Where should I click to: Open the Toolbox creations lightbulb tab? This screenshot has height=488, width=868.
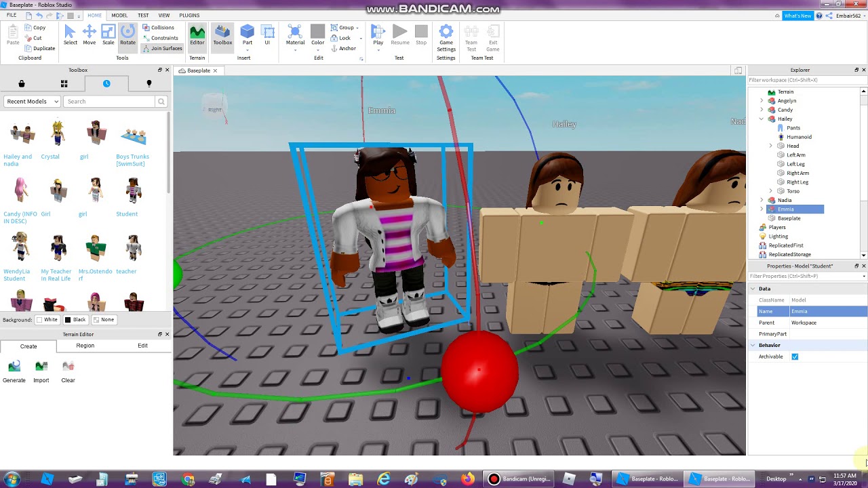(149, 83)
